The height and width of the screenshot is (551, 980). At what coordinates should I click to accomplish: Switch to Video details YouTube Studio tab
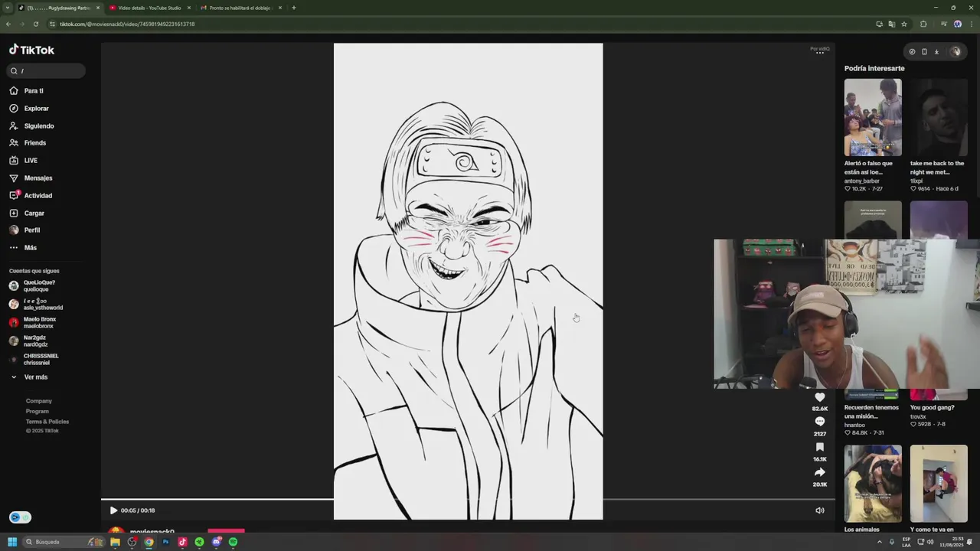click(149, 8)
